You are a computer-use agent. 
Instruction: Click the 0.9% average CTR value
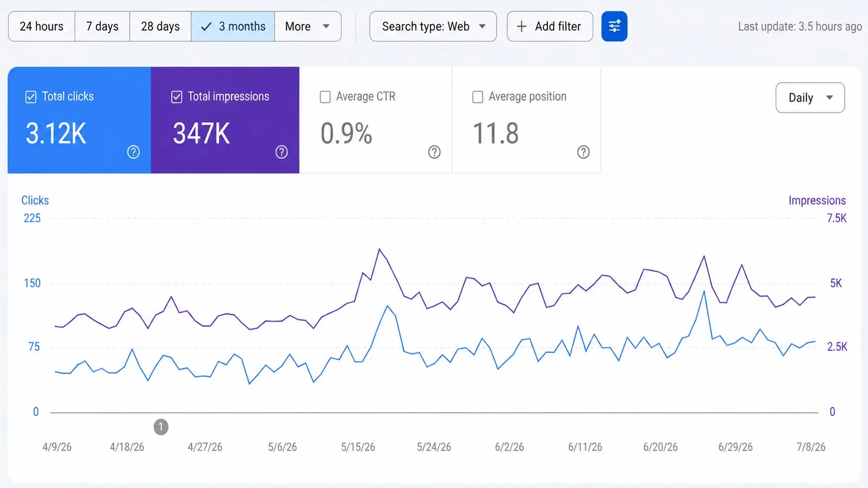coord(346,133)
